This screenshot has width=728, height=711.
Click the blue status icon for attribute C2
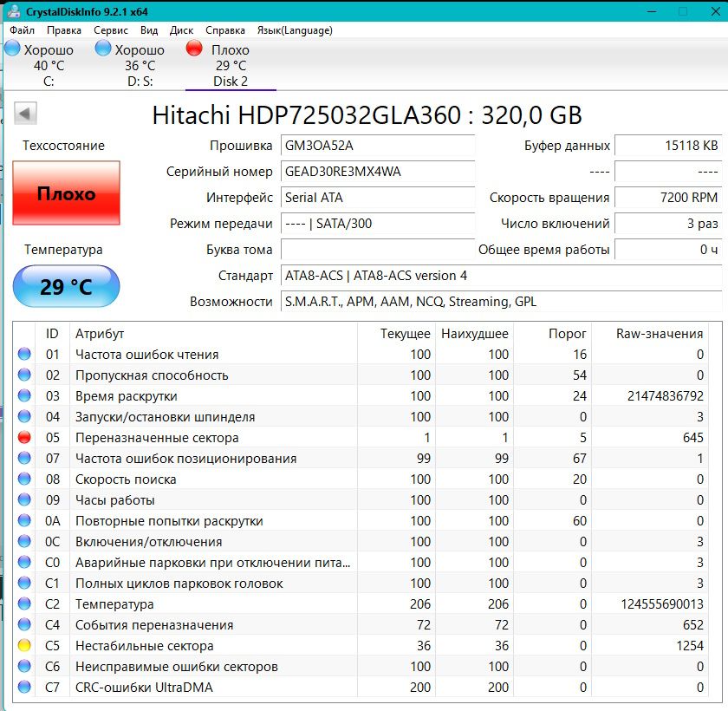point(24,603)
